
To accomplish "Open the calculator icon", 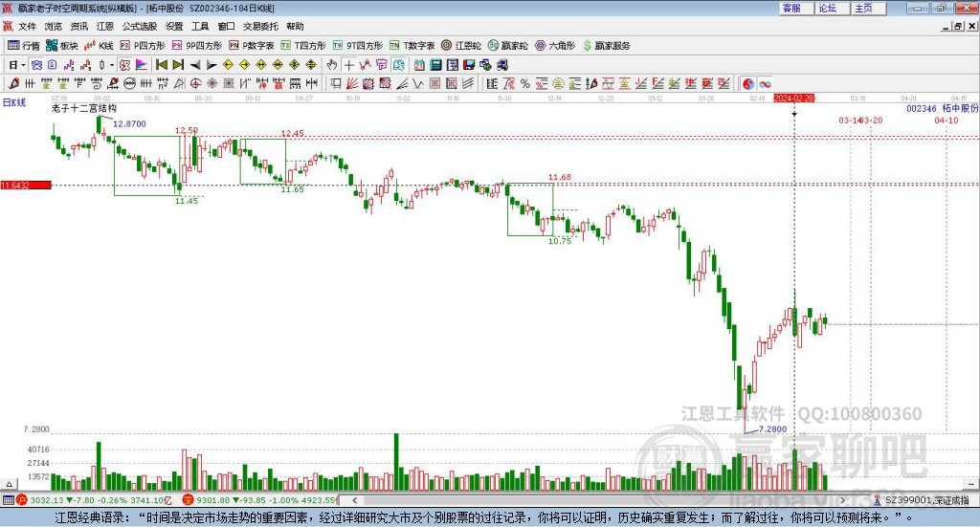I will coord(435,65).
